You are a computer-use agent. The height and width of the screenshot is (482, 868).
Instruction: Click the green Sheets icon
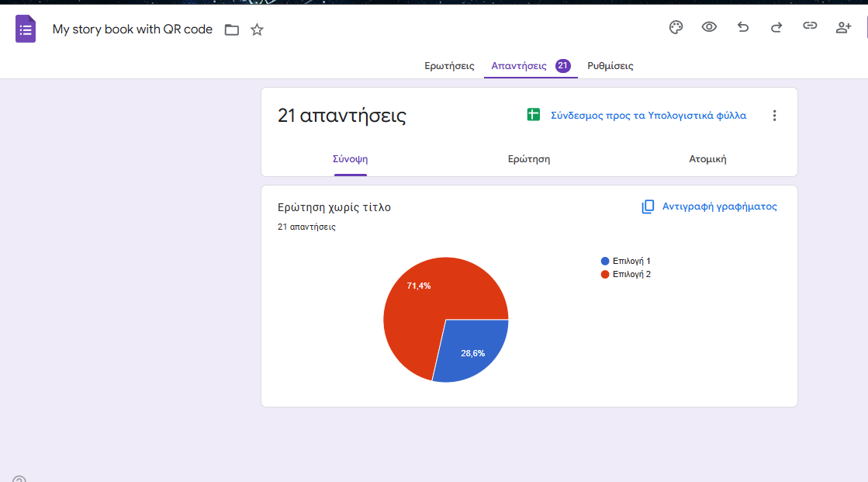click(533, 115)
